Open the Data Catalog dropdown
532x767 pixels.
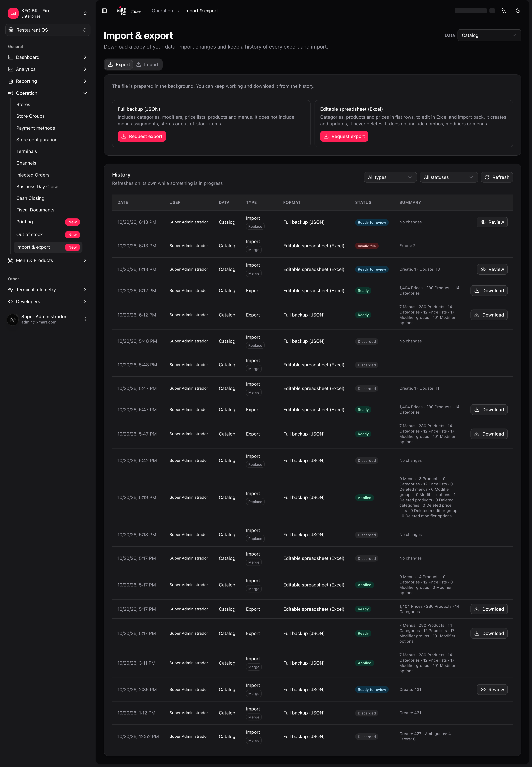(x=489, y=35)
